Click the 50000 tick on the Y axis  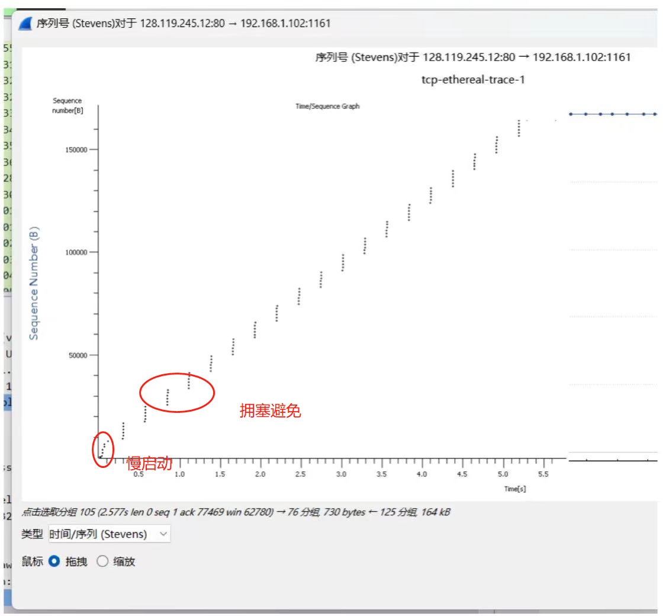(x=78, y=355)
